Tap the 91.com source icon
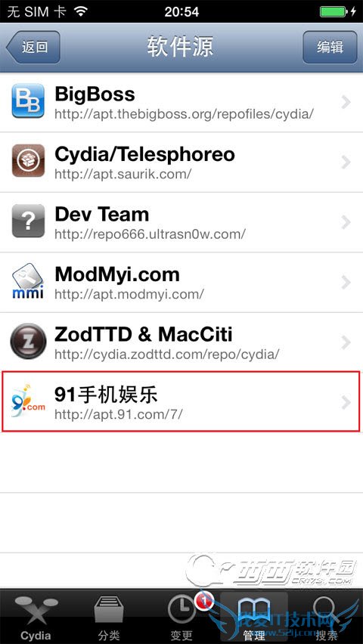This screenshot has height=644, width=363. point(28,401)
